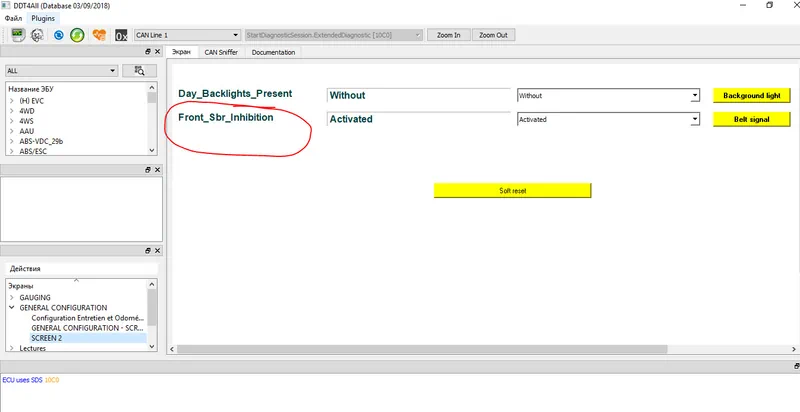Click the ECU list scroll-up arrow
This screenshot has height=412, width=800.
click(x=152, y=87)
